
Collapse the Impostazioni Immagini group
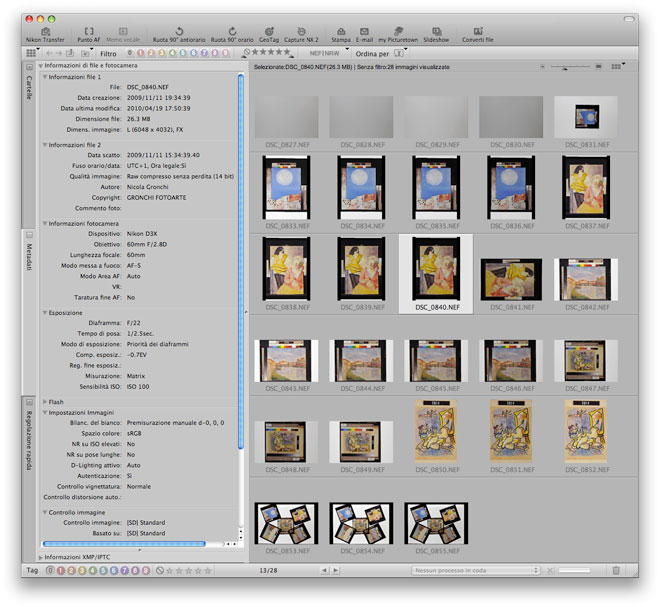45,413
